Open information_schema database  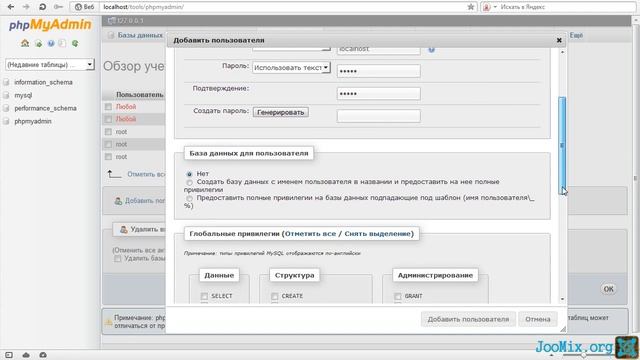(x=43, y=82)
